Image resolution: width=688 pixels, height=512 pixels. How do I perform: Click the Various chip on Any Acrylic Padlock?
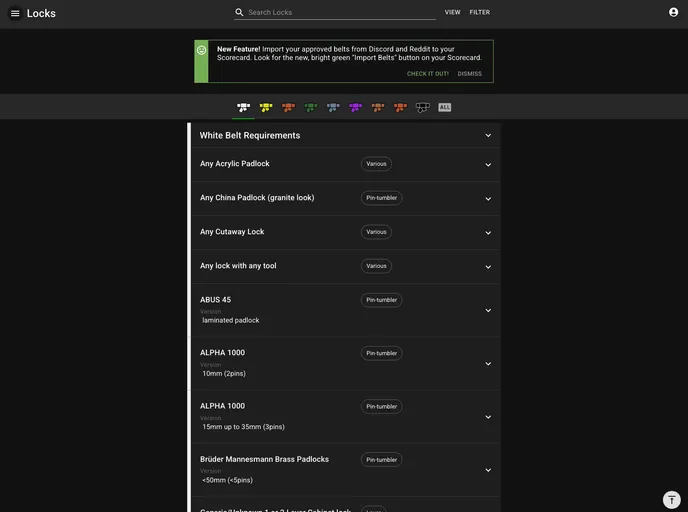(x=376, y=164)
